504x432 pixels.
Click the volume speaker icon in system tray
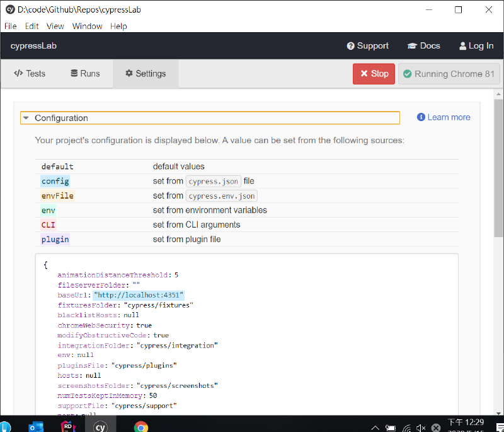point(421,428)
